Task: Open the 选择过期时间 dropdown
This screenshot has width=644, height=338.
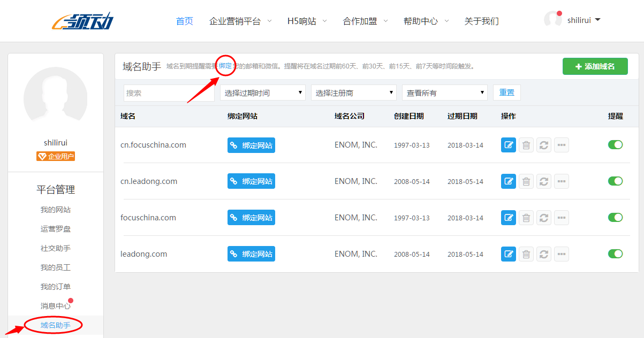Action: coord(262,92)
